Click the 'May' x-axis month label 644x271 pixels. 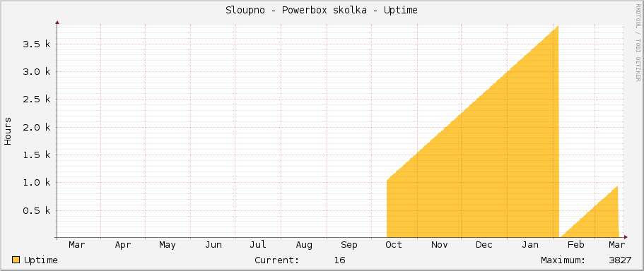(x=168, y=245)
